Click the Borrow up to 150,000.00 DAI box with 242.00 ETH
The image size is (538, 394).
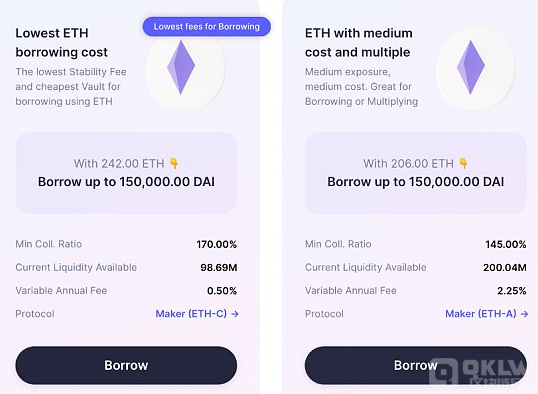click(126, 173)
